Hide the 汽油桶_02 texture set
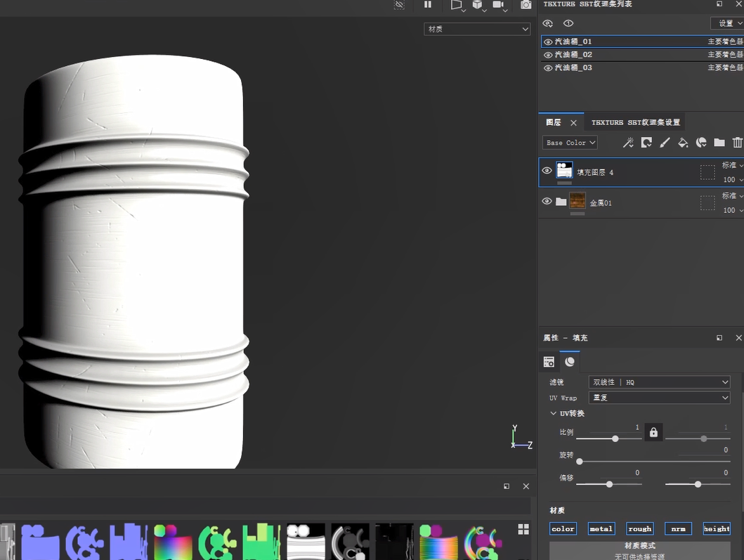 coord(548,55)
